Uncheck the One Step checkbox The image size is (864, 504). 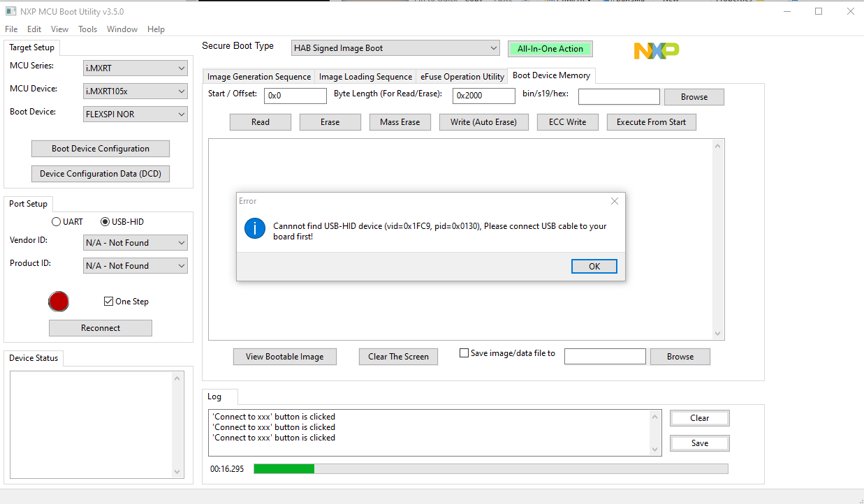coord(108,301)
